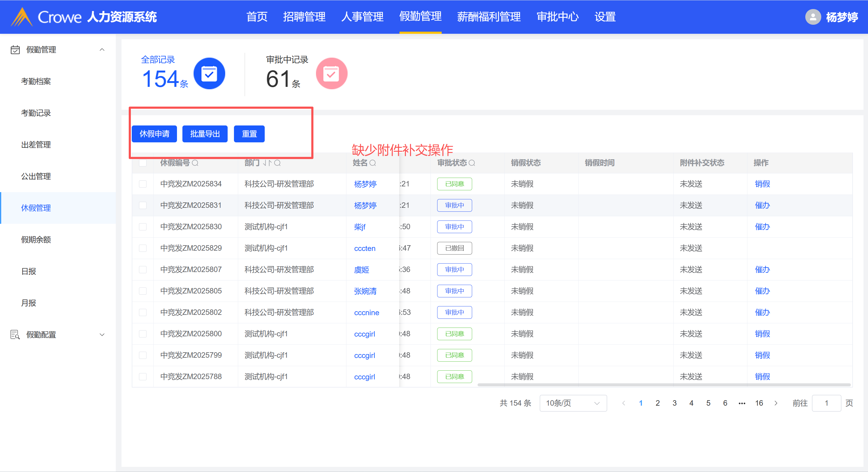
Task: Click the Crowe logo icon
Action: tap(22, 17)
